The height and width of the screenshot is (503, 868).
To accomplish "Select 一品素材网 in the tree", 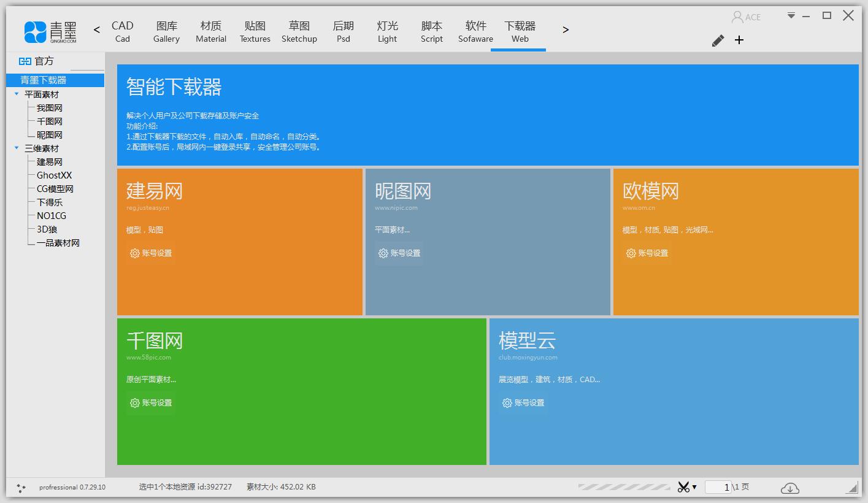I will tap(58, 243).
